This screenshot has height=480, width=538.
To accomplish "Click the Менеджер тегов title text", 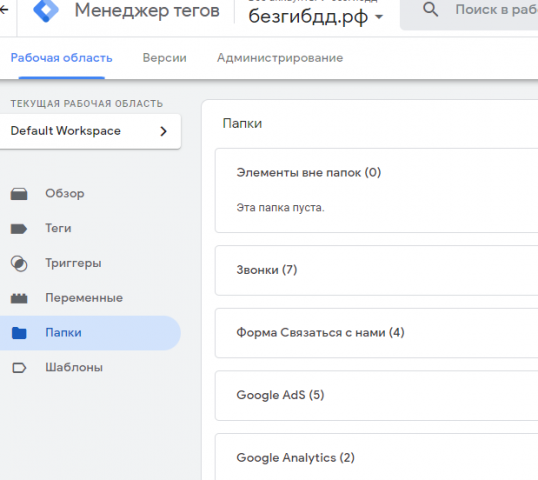I will point(147,10).
